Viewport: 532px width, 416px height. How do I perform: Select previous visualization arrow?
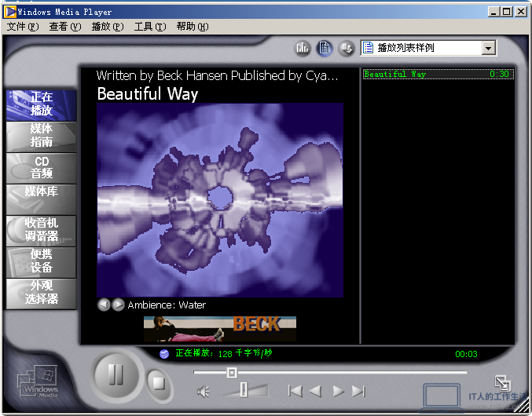[104, 305]
